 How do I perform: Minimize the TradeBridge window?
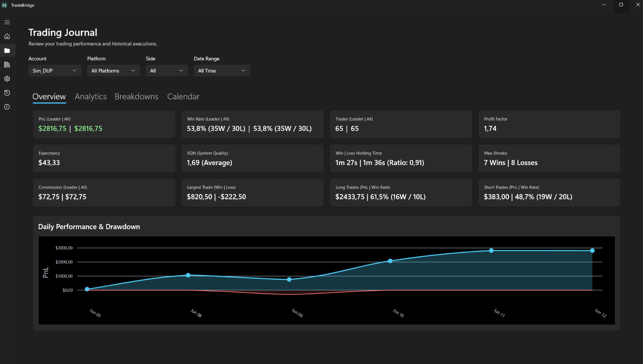604,5
